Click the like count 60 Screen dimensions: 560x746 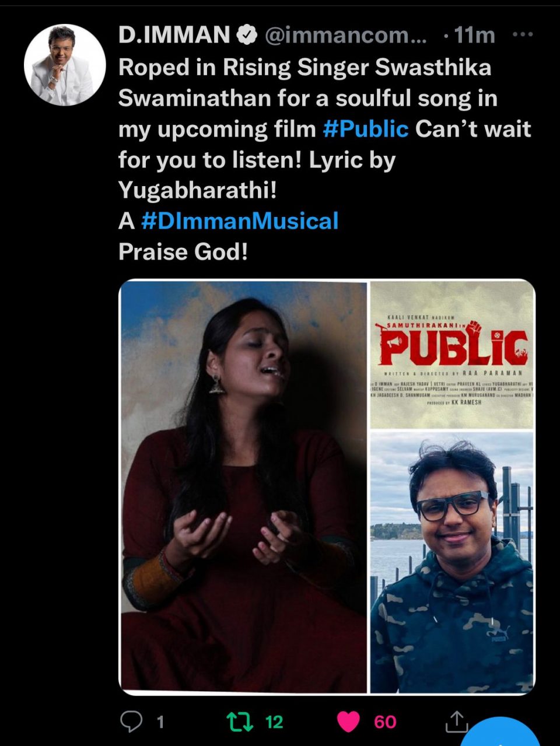(385, 722)
